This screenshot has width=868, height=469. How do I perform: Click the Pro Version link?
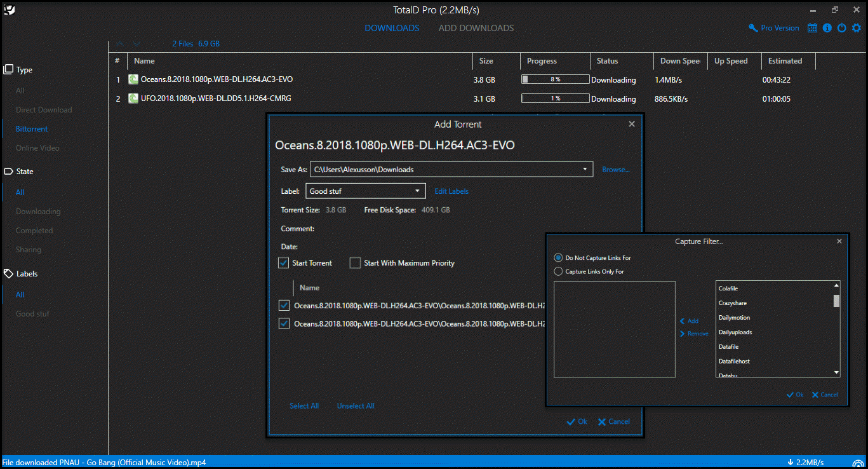tap(780, 28)
